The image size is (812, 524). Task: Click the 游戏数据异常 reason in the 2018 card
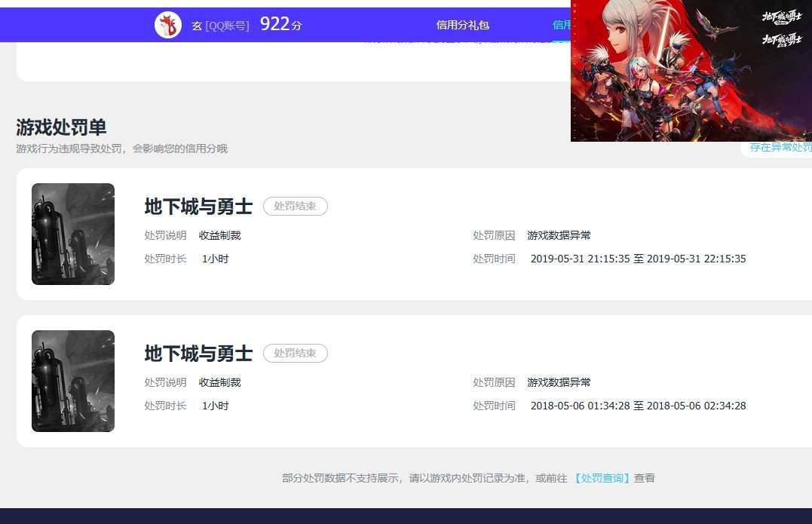[559, 383]
